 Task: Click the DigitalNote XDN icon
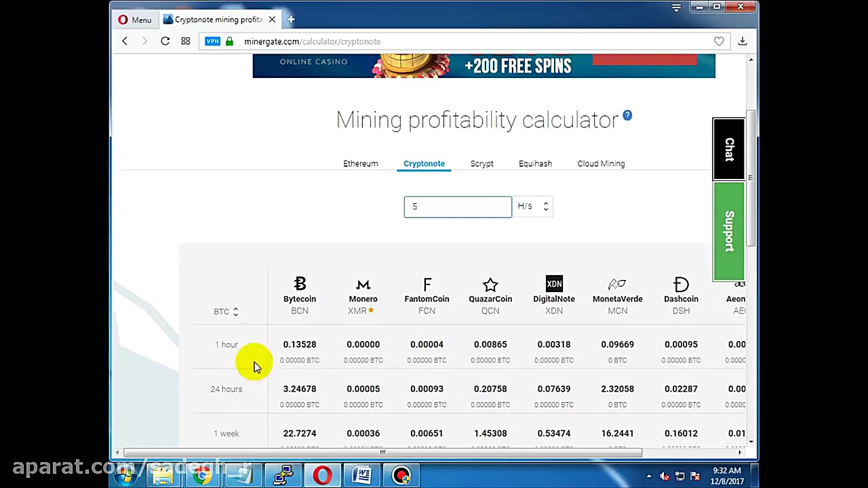[554, 283]
